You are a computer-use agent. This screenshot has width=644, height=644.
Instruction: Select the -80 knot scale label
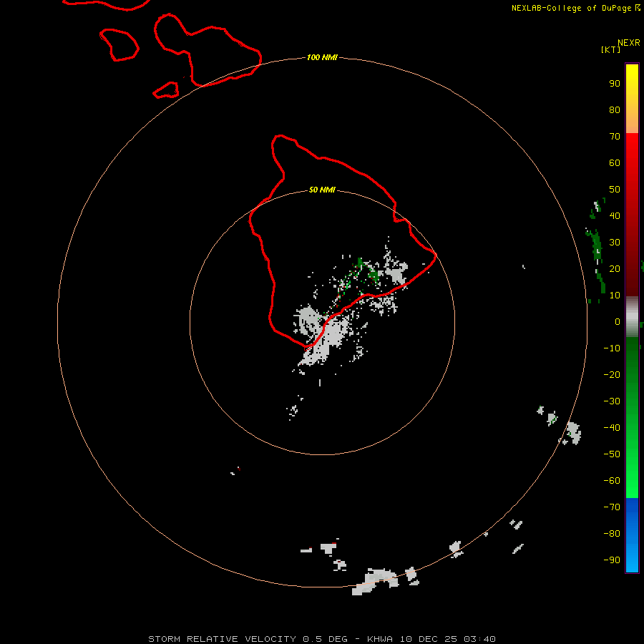click(x=612, y=534)
